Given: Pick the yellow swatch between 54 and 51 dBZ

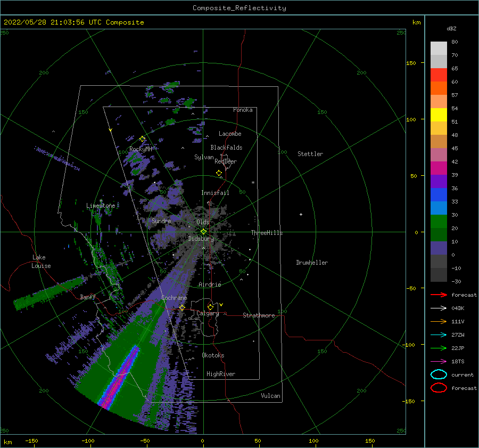Looking at the screenshot, I should tap(439, 115).
